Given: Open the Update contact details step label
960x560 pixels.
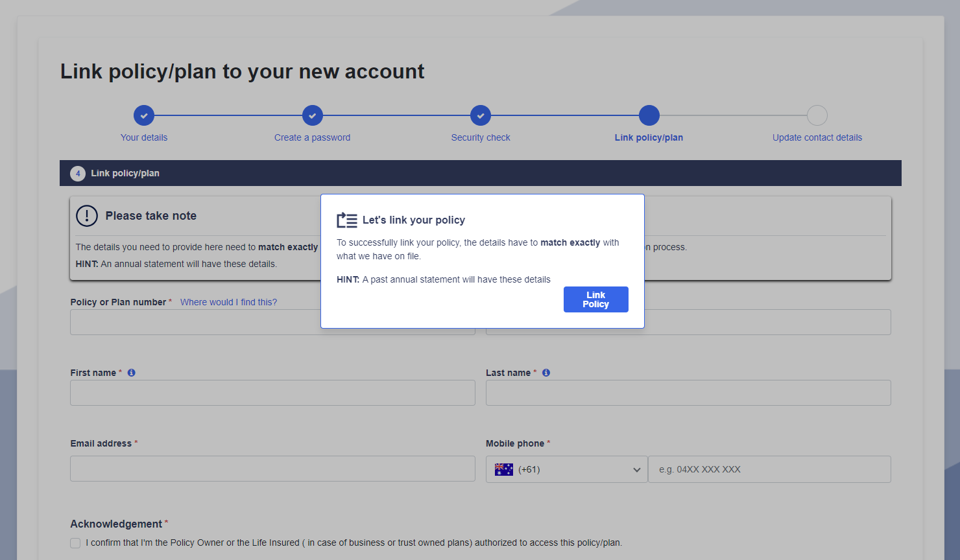Looking at the screenshot, I should [x=817, y=137].
